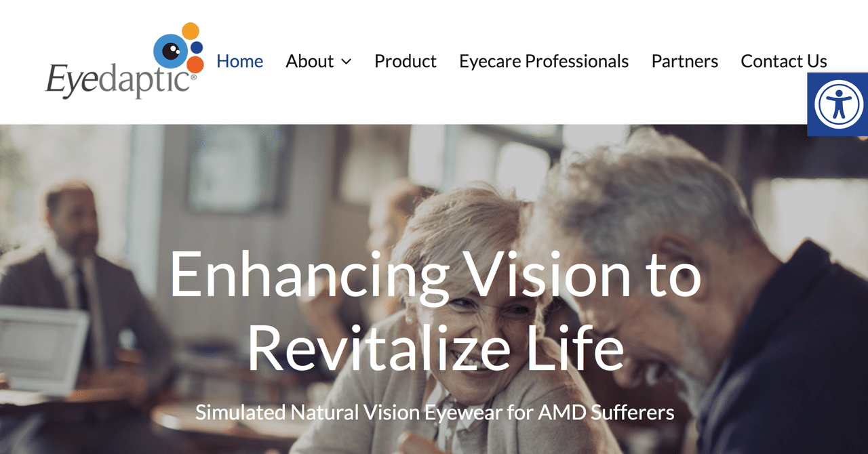Viewport: 868px width, 454px height.
Task: Click the registered trademark symbol after Eyedaptic
Action: [193, 77]
